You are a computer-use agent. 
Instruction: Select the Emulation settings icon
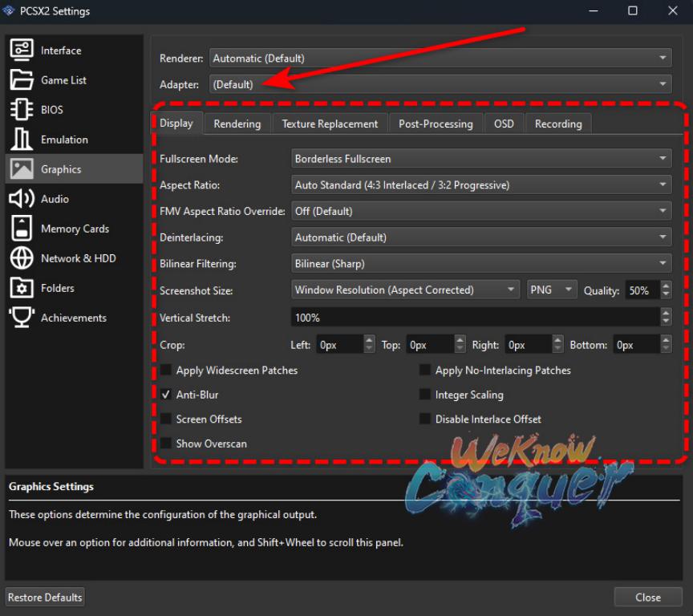(x=21, y=140)
